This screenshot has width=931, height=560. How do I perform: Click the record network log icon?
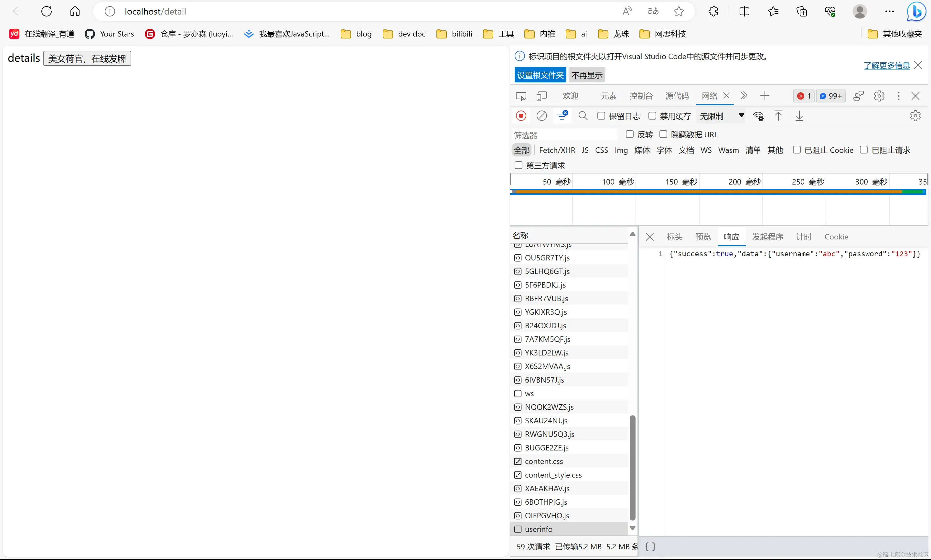[x=521, y=116]
